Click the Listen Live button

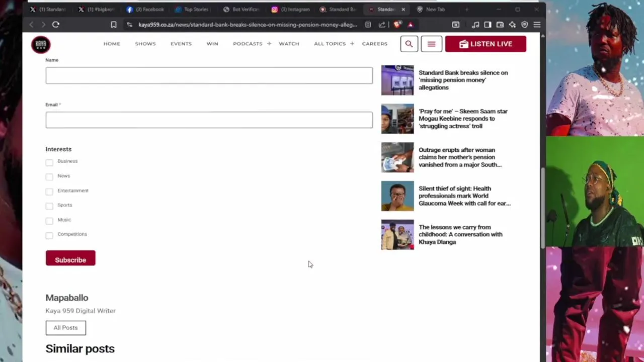coord(486,44)
